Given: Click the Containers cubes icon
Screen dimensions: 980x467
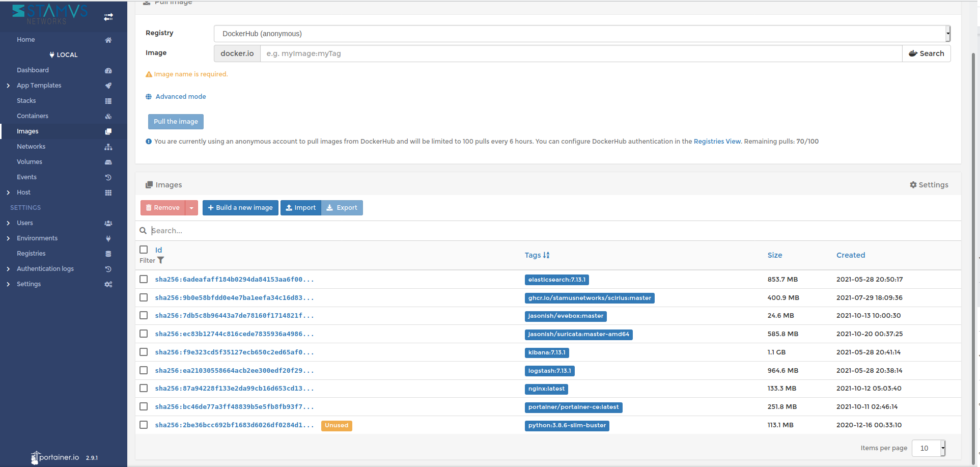Looking at the screenshot, I should (x=108, y=116).
